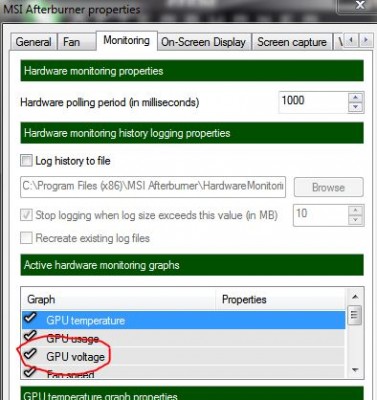Increase the hardware polling period value

(356, 97)
